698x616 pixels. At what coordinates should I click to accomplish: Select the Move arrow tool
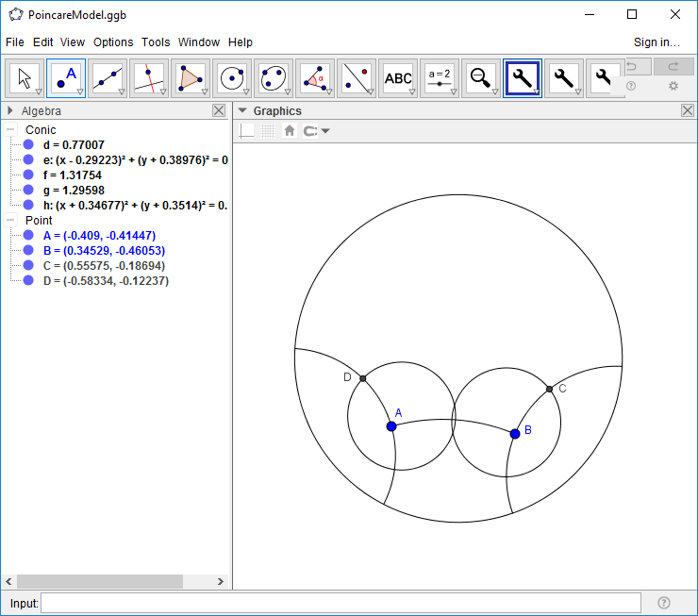[25, 78]
